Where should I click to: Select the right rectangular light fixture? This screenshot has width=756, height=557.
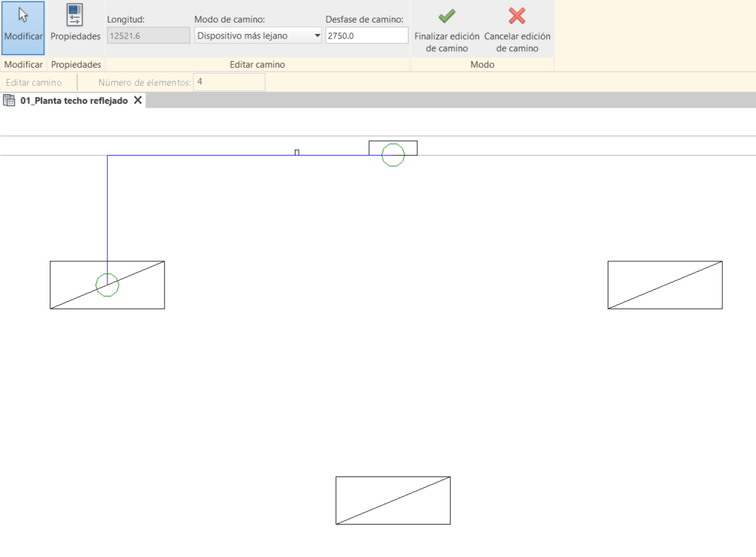pos(665,285)
